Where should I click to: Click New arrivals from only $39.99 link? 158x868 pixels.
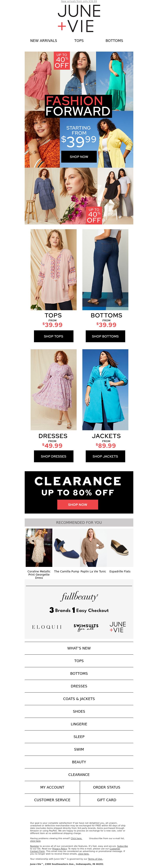click(79, 1)
